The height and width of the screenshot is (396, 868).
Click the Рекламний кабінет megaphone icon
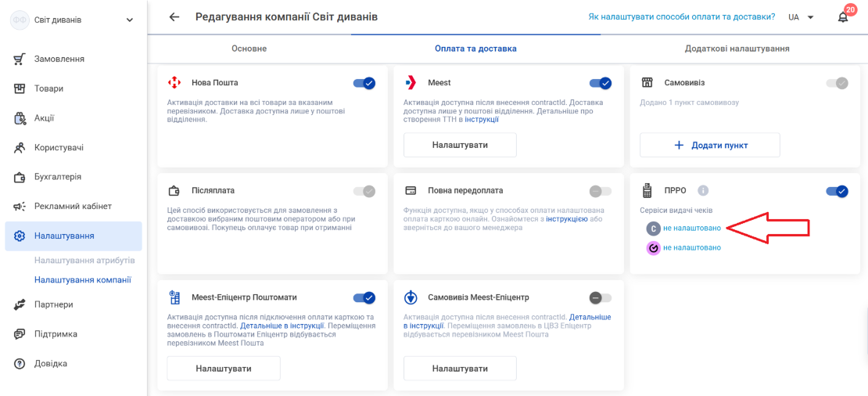coord(20,207)
